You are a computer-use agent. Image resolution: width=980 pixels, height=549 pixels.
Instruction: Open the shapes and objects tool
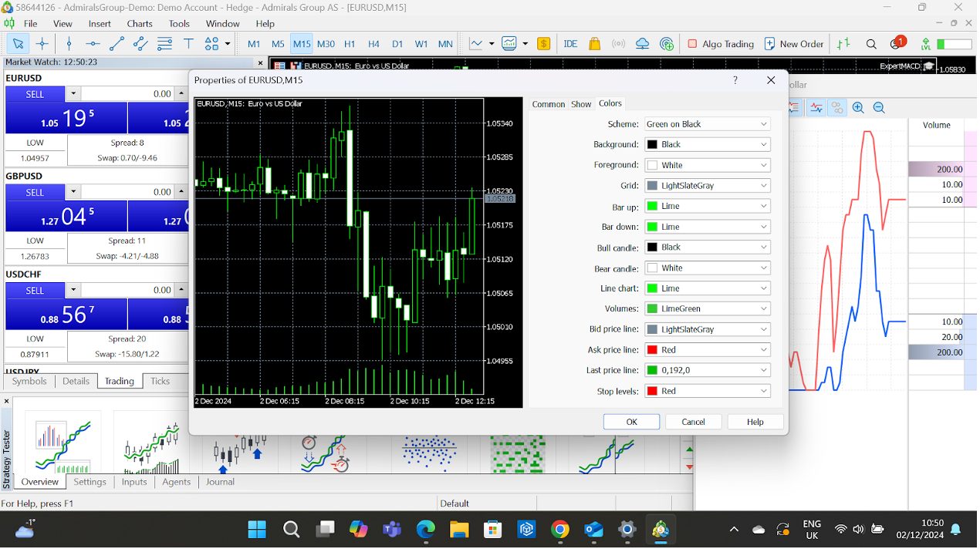coord(213,44)
